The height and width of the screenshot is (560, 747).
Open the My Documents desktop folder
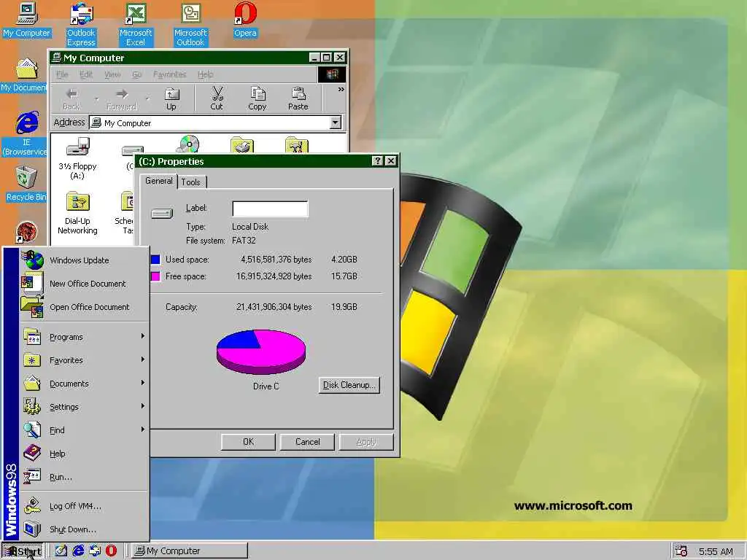24,75
